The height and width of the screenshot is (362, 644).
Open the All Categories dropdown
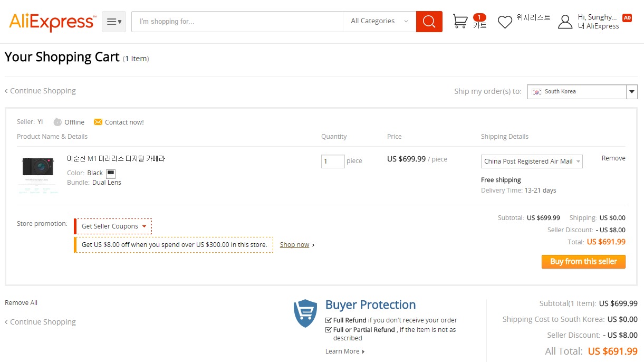pyautogui.click(x=380, y=21)
